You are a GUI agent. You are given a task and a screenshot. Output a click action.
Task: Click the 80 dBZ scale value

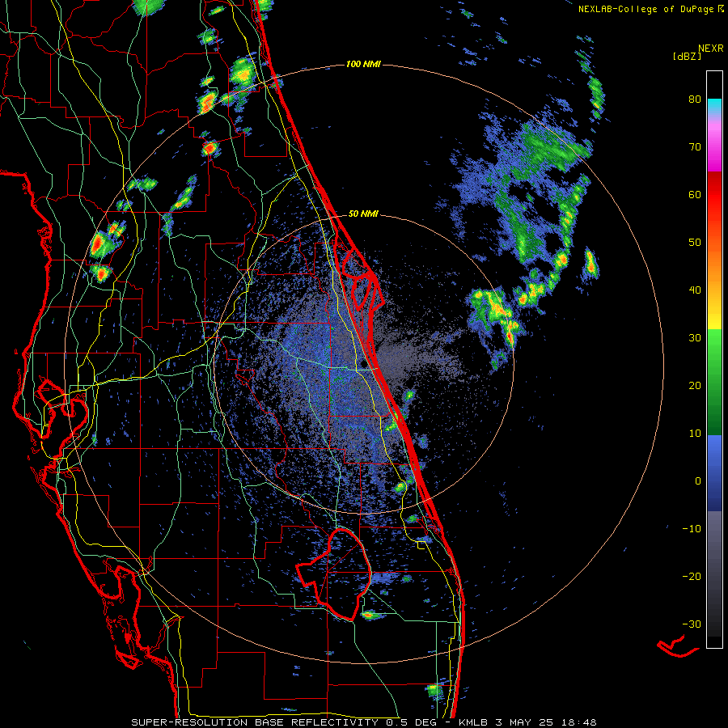695,99
